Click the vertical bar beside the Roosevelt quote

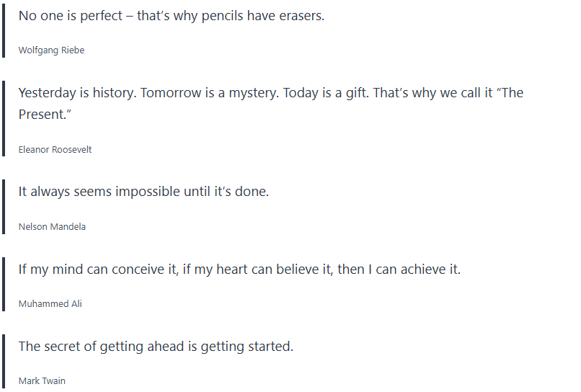(x=4, y=118)
